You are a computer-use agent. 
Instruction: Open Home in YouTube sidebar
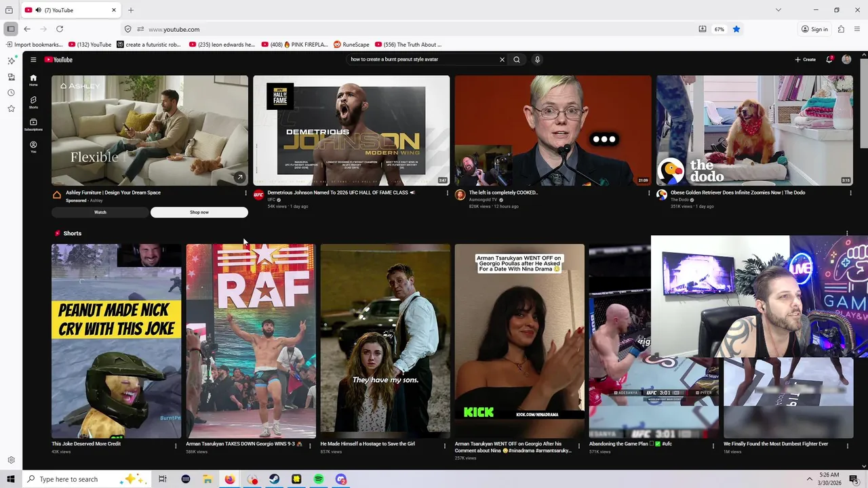(x=33, y=80)
